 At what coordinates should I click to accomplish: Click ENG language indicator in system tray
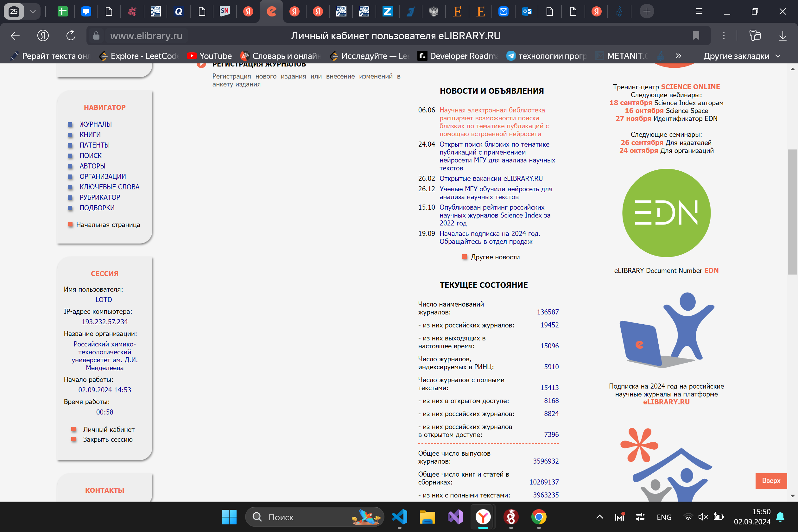click(662, 518)
